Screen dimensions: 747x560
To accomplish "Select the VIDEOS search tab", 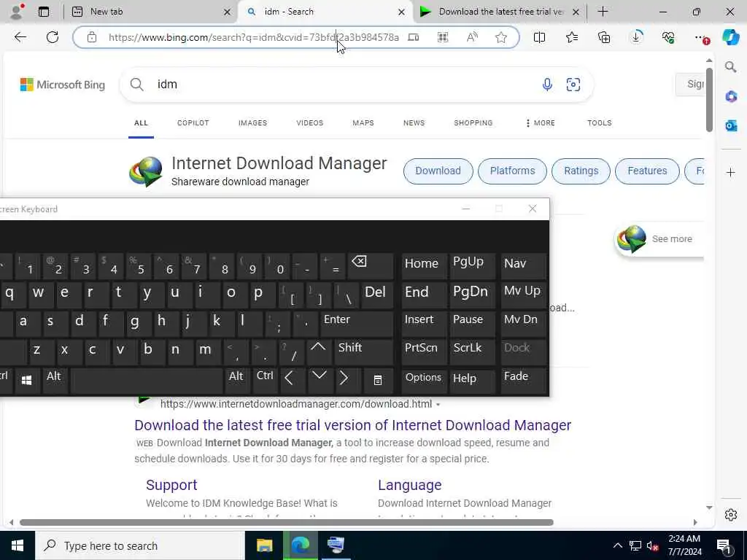I will (x=309, y=122).
